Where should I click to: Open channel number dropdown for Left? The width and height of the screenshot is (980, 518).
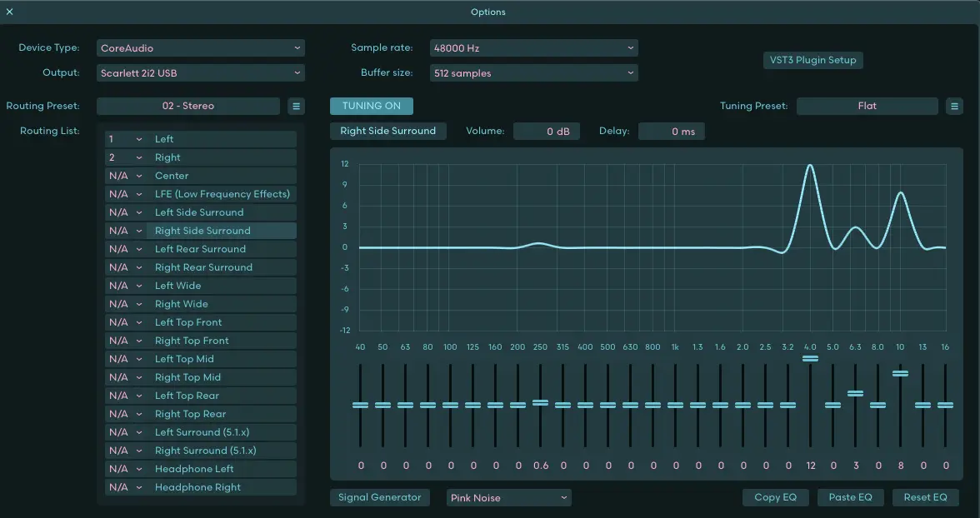125,139
